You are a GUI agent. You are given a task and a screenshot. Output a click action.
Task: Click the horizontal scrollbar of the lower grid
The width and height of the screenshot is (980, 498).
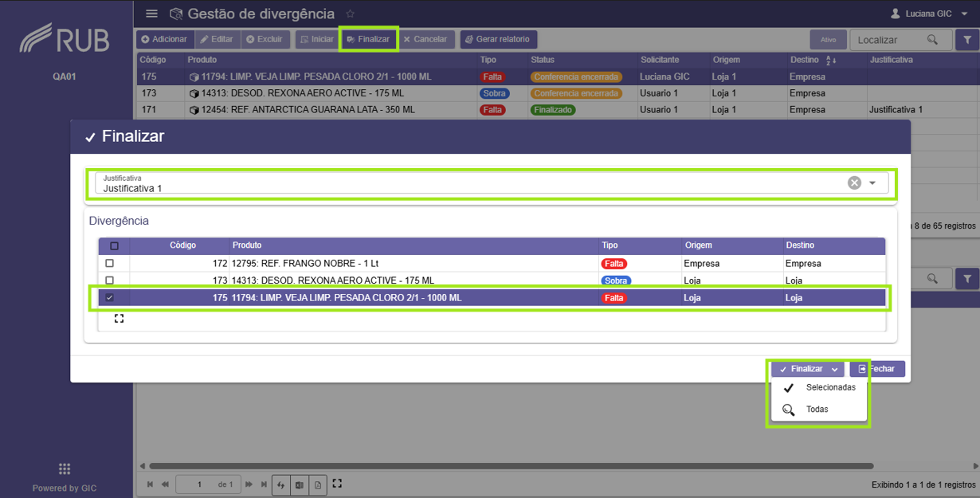511,466
